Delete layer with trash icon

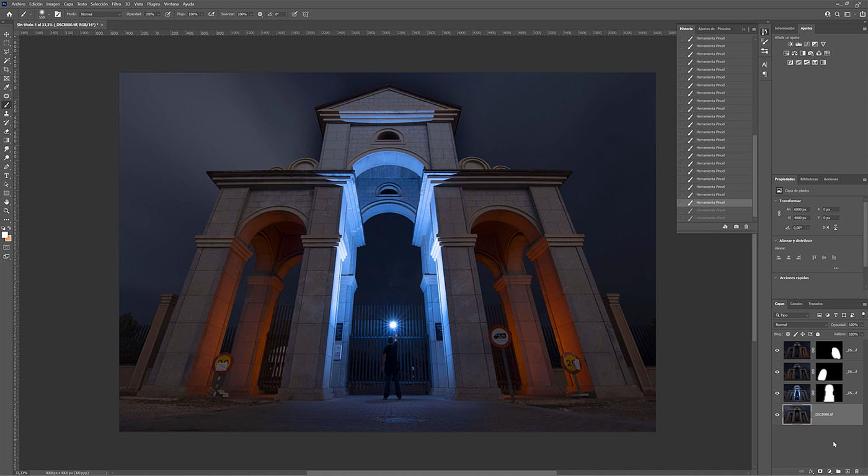click(x=857, y=472)
